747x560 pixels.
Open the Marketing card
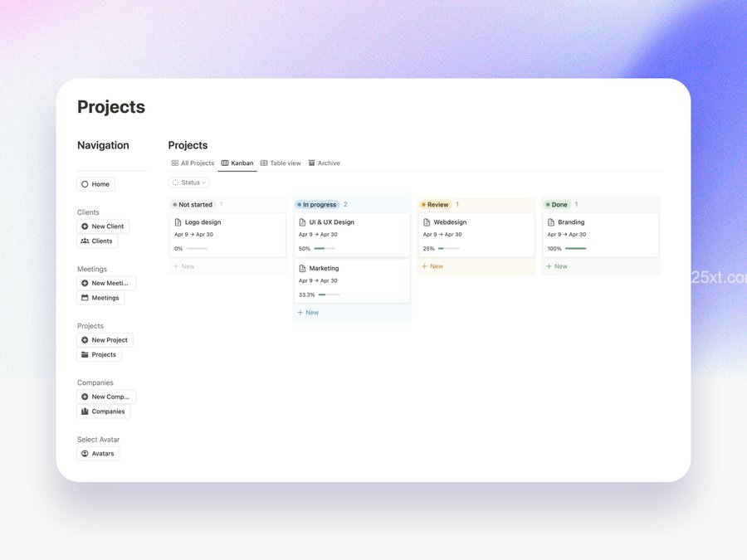click(352, 281)
